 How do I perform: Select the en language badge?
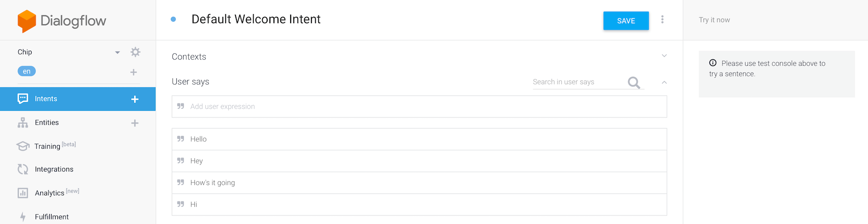(x=27, y=71)
